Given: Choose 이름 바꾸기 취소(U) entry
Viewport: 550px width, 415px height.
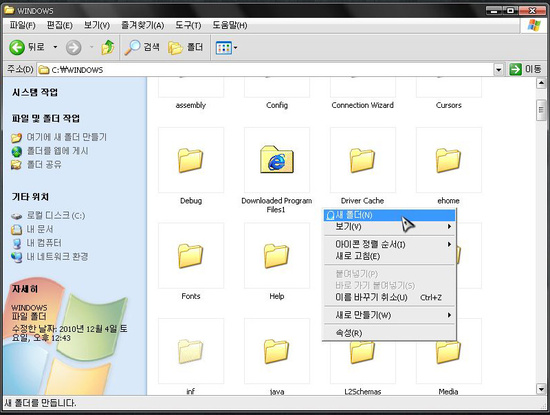Looking at the screenshot, I should [389, 297].
